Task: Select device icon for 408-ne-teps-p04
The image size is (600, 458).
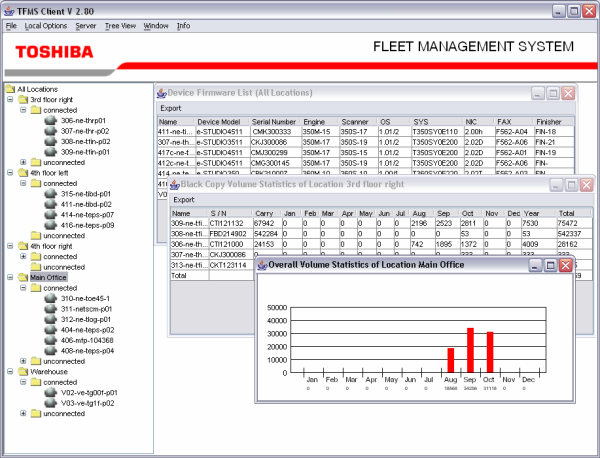Action: 51,351
